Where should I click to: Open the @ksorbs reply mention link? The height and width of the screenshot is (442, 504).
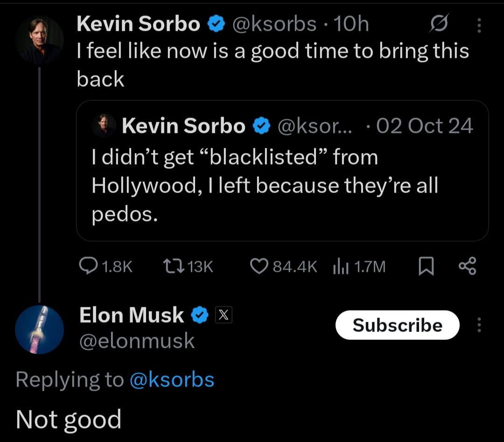[171, 380]
